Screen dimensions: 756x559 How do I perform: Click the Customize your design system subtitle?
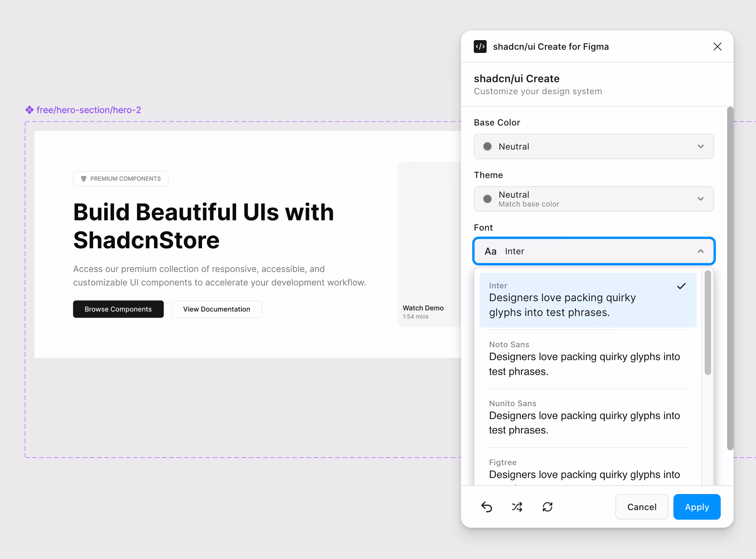pos(538,91)
